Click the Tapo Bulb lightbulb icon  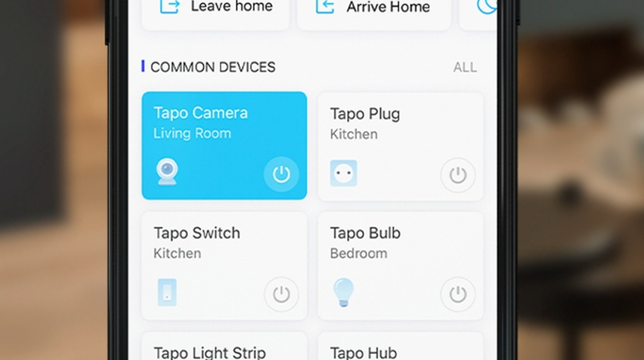coord(343,292)
